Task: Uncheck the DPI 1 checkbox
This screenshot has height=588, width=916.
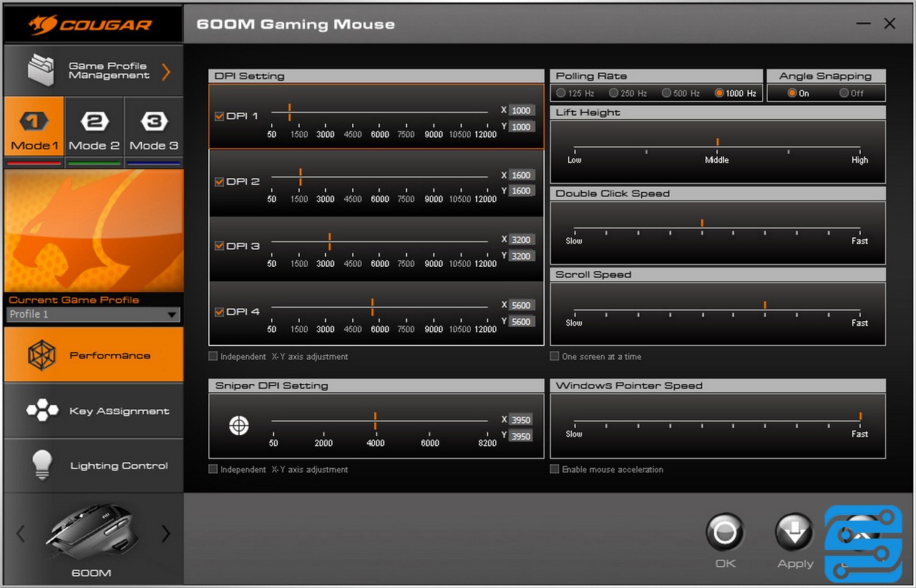Action: [x=220, y=116]
